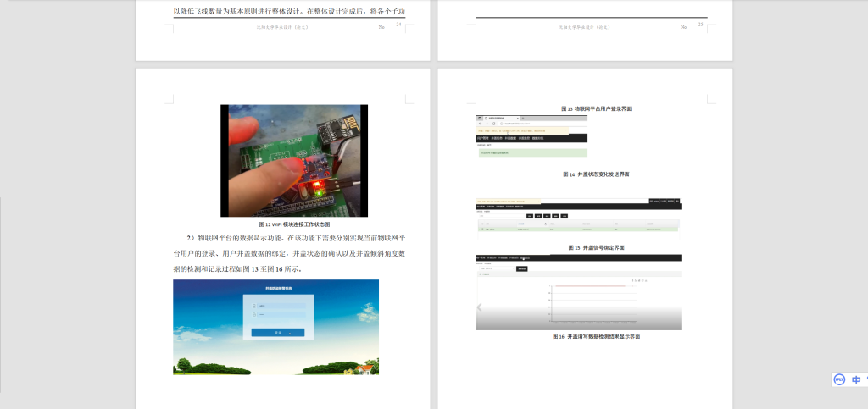Toggle the 中 Chinese input mode

click(856, 379)
